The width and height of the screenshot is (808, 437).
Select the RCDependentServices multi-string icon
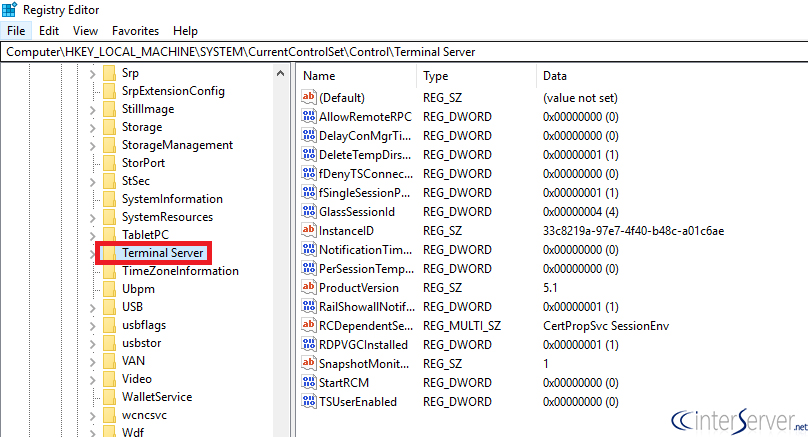pos(309,325)
